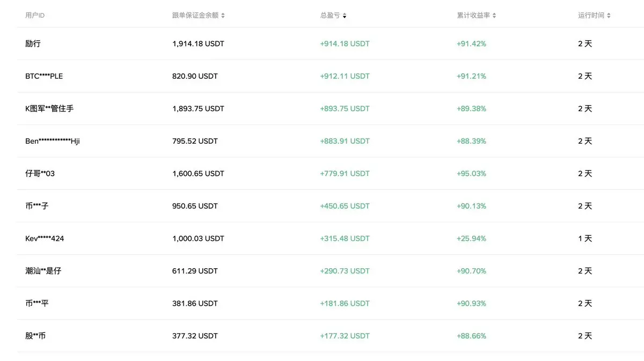Viewport: 644px width, 361px height.
Task: Open user 潮汕**是仔
Action: click(43, 271)
